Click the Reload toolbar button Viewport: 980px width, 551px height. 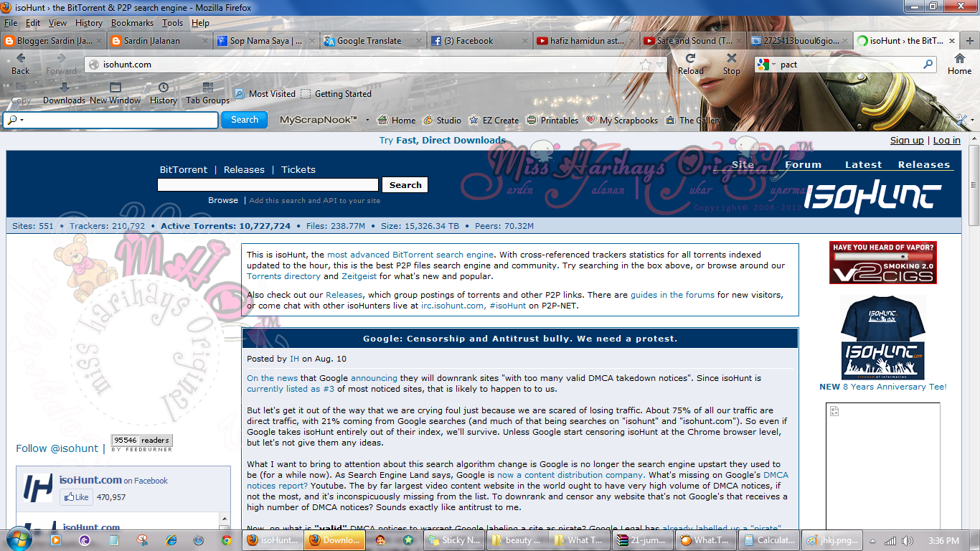pyautogui.click(x=690, y=64)
